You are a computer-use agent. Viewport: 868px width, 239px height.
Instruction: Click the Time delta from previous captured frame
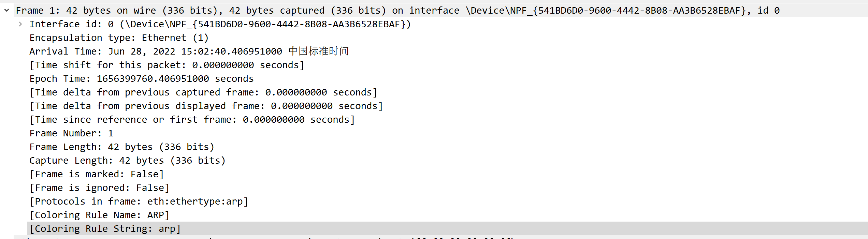pos(203,92)
